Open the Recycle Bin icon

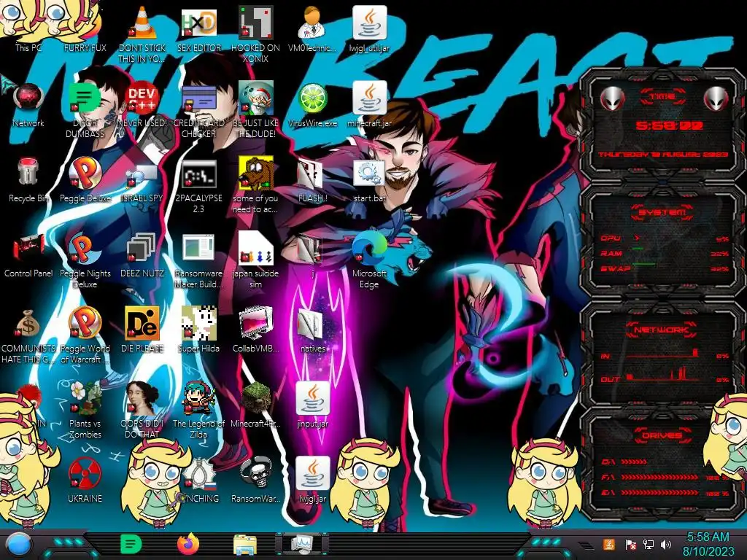click(28, 180)
